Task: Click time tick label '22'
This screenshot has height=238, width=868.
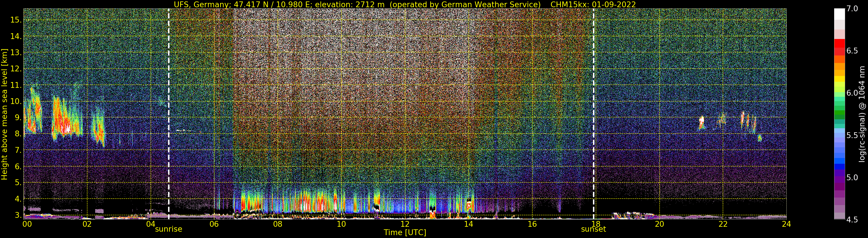Action: [x=723, y=224]
